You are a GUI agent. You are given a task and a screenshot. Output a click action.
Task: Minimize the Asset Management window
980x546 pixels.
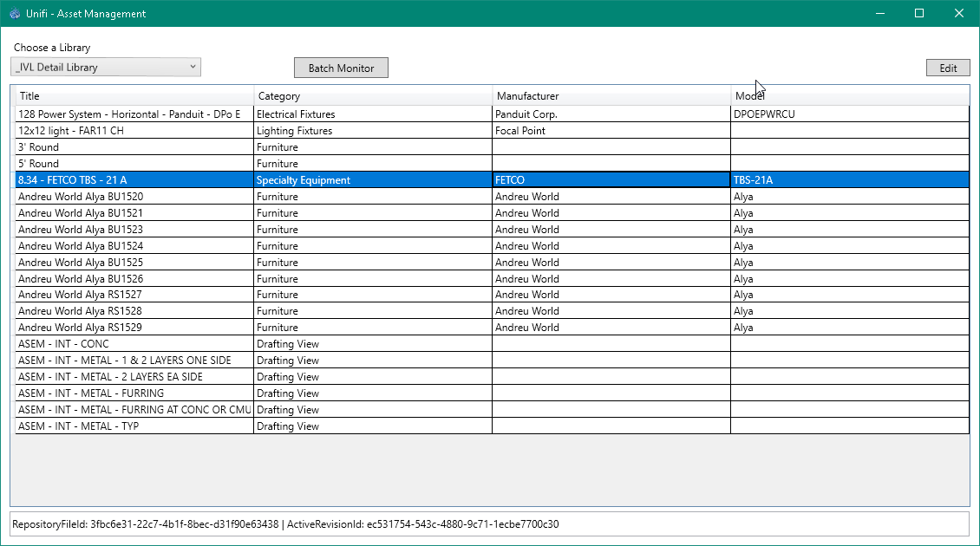tap(880, 13)
